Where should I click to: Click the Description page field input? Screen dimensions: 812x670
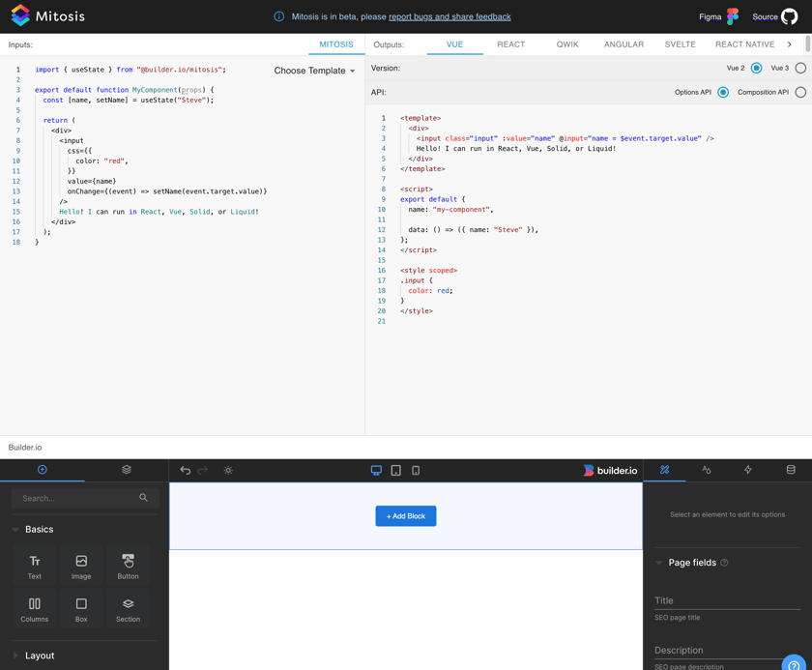pos(727,651)
